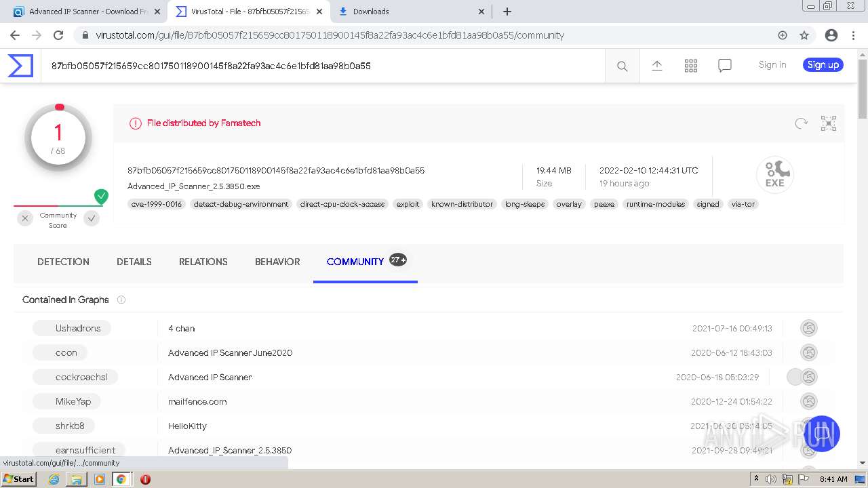Click the Sign up button

(x=823, y=65)
